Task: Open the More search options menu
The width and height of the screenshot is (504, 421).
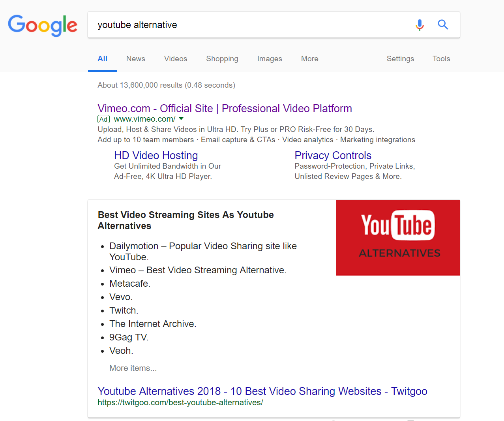Action: coord(309,59)
